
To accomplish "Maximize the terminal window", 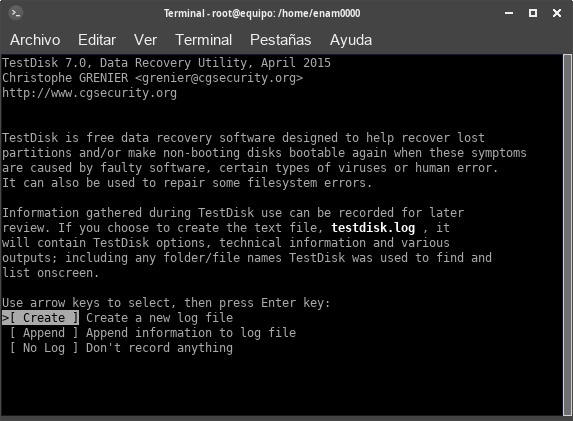I will click(533, 14).
